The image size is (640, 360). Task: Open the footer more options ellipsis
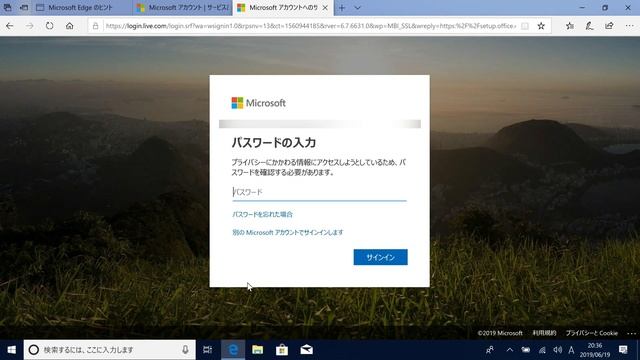tap(631, 333)
